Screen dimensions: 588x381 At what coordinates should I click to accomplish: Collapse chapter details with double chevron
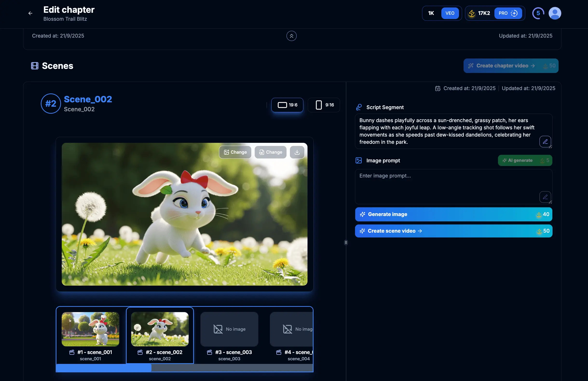[x=291, y=36]
